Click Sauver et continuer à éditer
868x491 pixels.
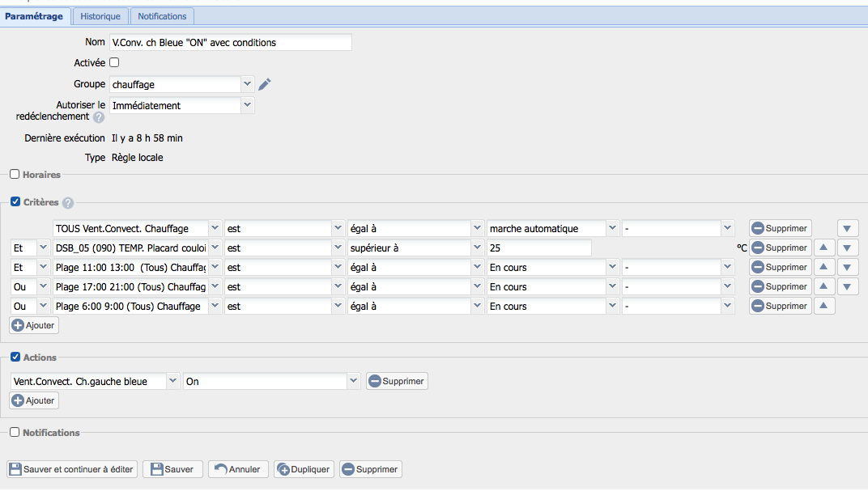coord(71,469)
